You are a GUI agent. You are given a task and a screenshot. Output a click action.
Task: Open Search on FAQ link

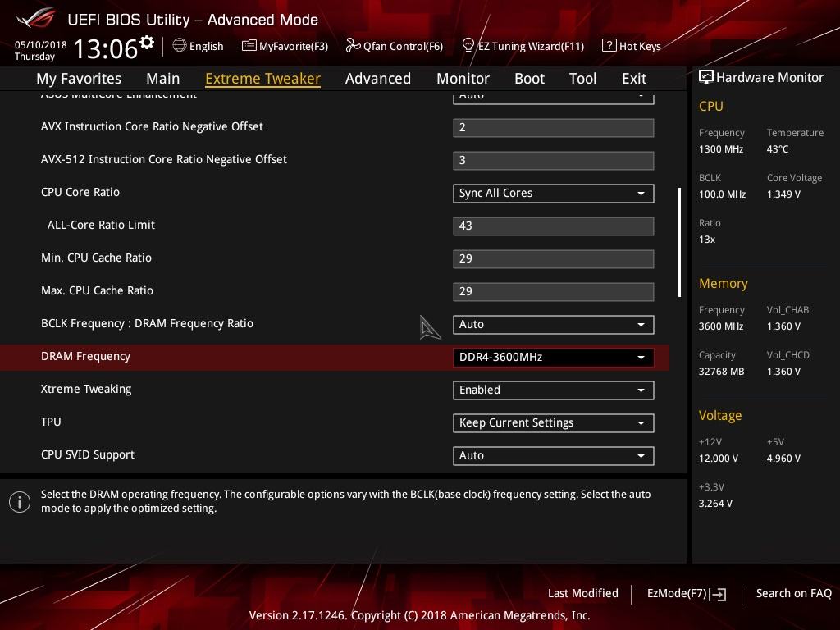[793, 593]
